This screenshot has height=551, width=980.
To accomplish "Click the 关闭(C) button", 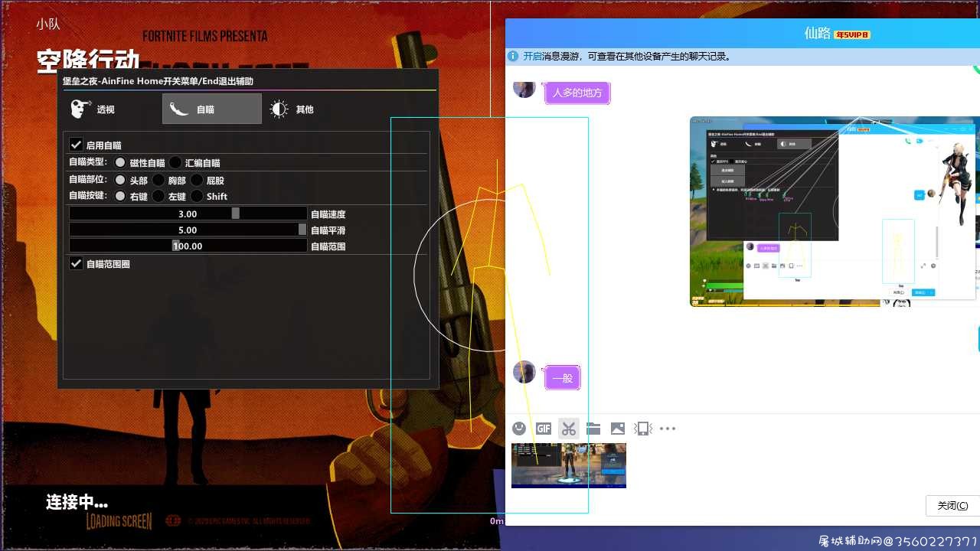I will 952,505.
